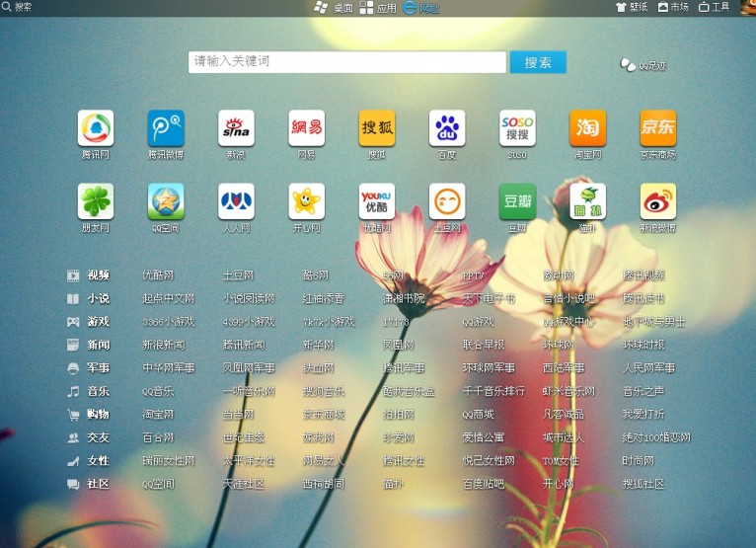Open the 中华网军事 link

coord(169,368)
